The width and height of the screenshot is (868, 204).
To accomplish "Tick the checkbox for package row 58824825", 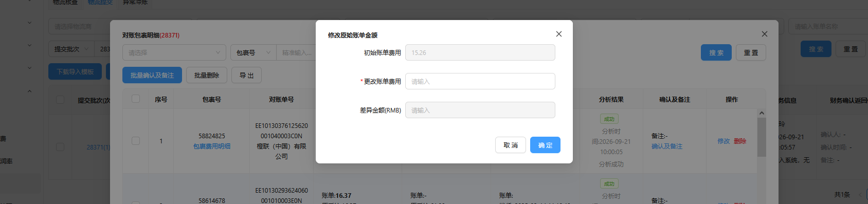I will point(136,141).
